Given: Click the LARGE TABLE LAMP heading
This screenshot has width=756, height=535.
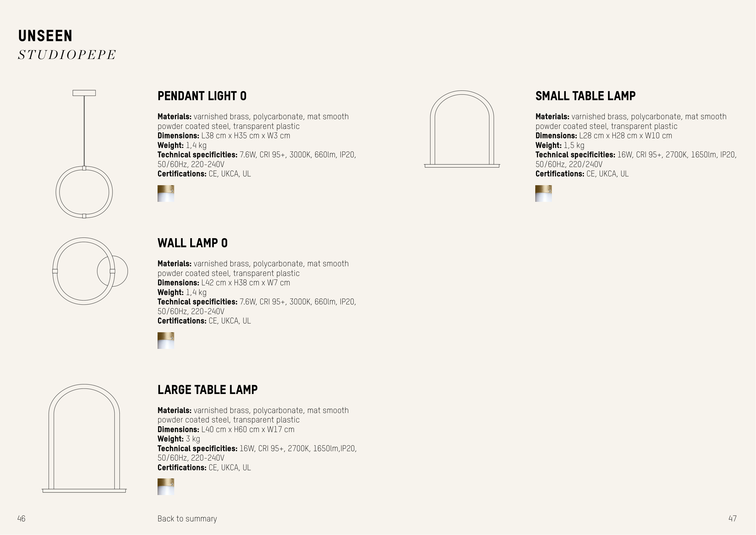Looking at the screenshot, I should point(207,389).
